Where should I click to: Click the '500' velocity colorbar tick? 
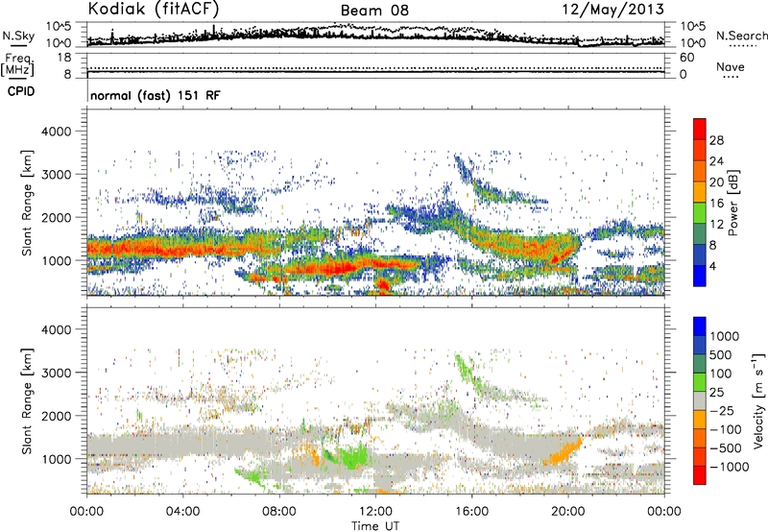pos(720,355)
